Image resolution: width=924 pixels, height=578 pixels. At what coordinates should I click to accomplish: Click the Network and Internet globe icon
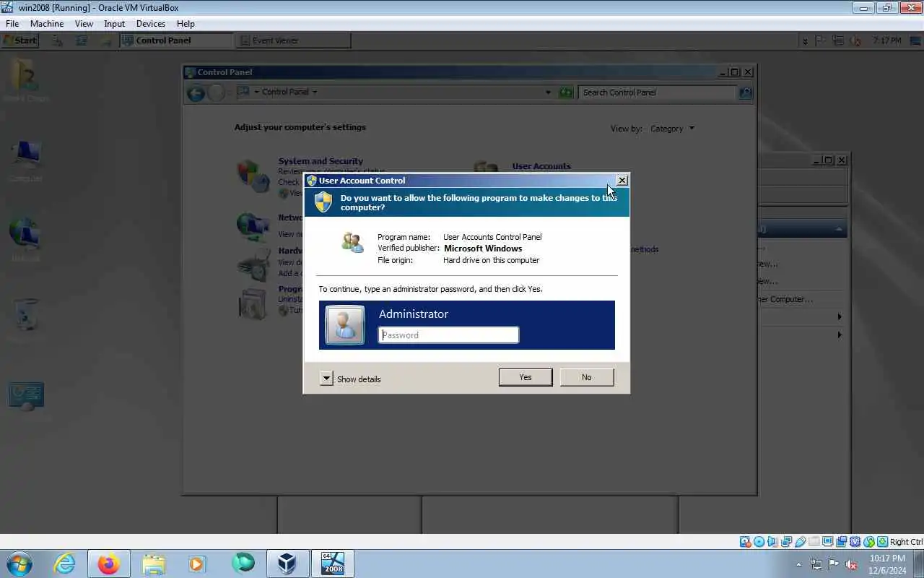click(253, 226)
